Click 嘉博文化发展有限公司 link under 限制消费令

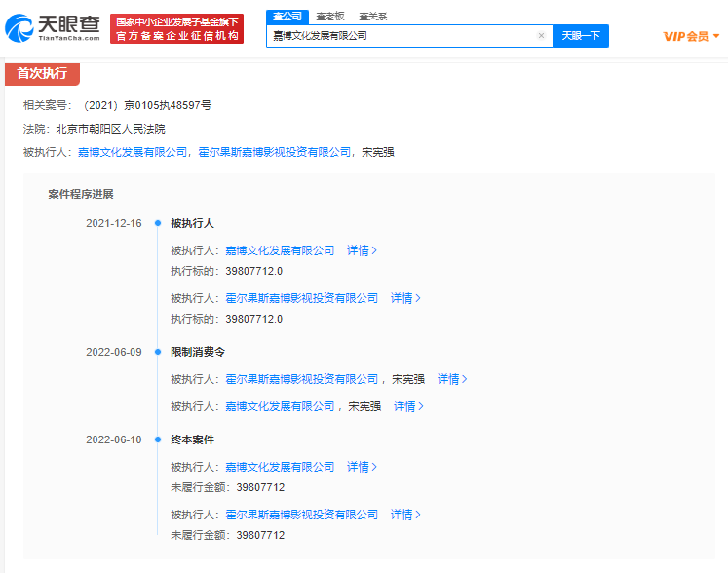coord(280,406)
